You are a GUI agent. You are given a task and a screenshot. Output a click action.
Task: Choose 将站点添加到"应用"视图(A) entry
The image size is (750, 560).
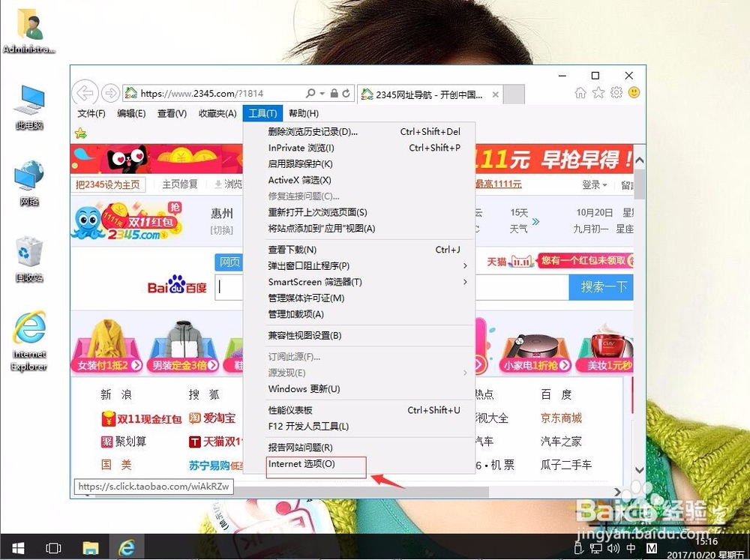click(x=359, y=229)
